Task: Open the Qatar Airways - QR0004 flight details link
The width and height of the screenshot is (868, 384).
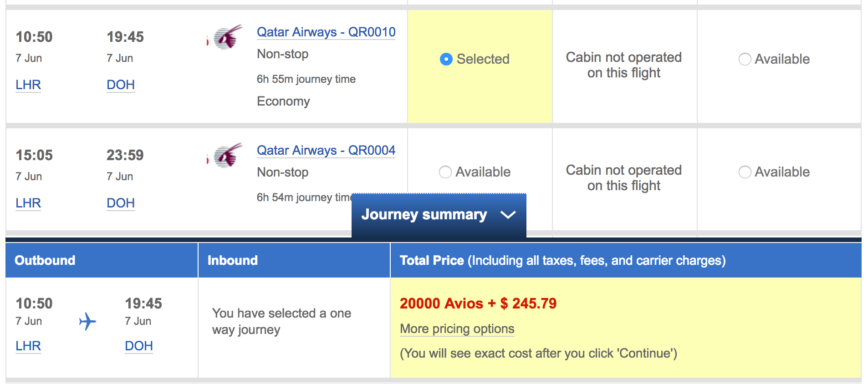Action: click(326, 151)
